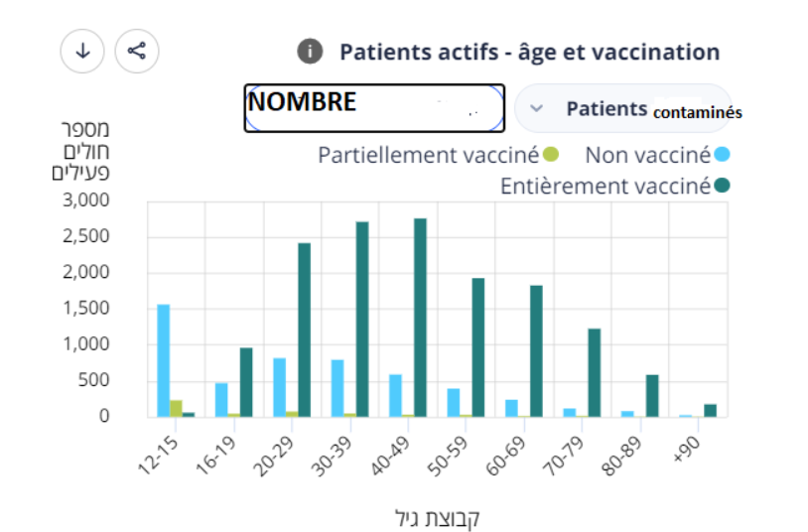Click the tallest bar for ages 40-49

(420, 318)
